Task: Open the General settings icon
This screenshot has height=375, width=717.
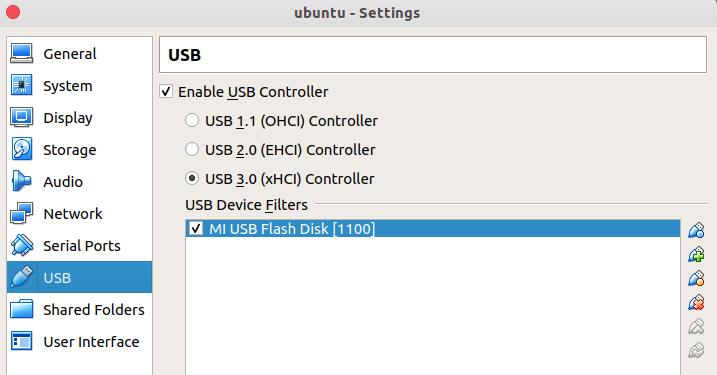Action: pyautogui.click(x=21, y=54)
